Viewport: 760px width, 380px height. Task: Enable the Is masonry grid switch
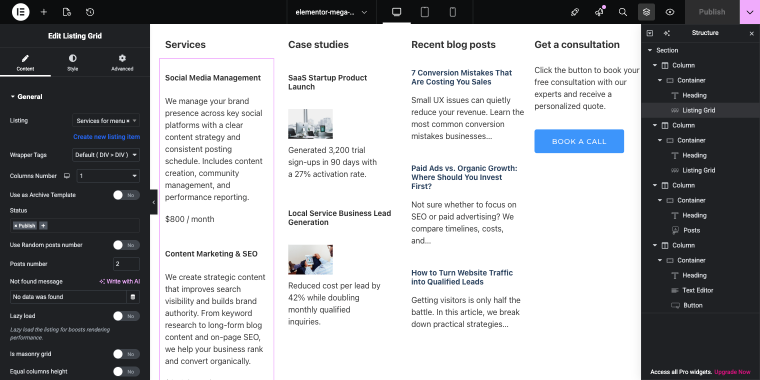tap(126, 354)
